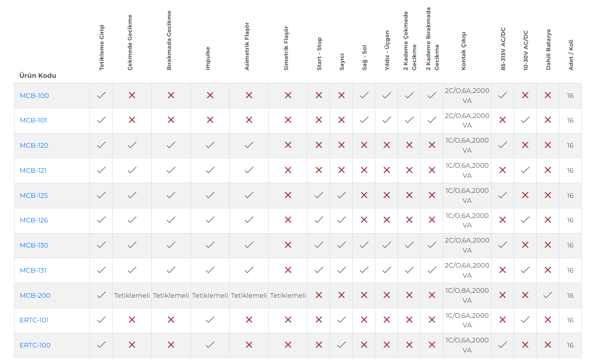Click the Start - Stop checkmark for MCB-126

pos(319,220)
